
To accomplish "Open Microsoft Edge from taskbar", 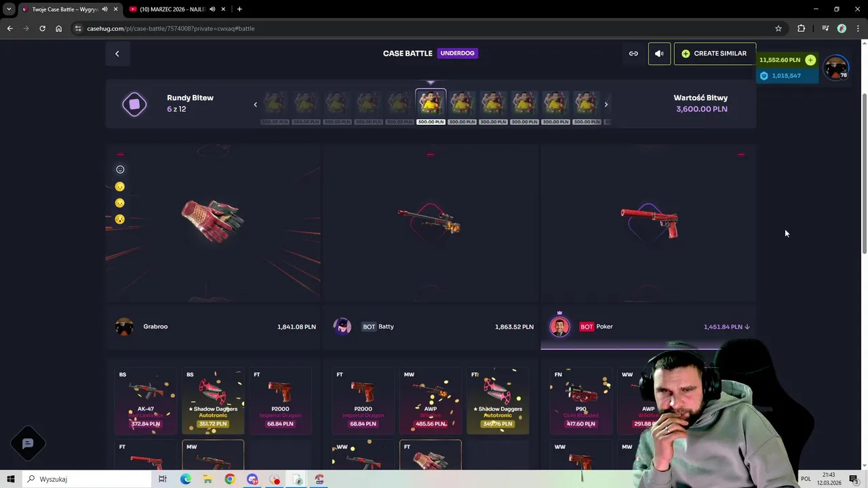I will click(x=185, y=479).
